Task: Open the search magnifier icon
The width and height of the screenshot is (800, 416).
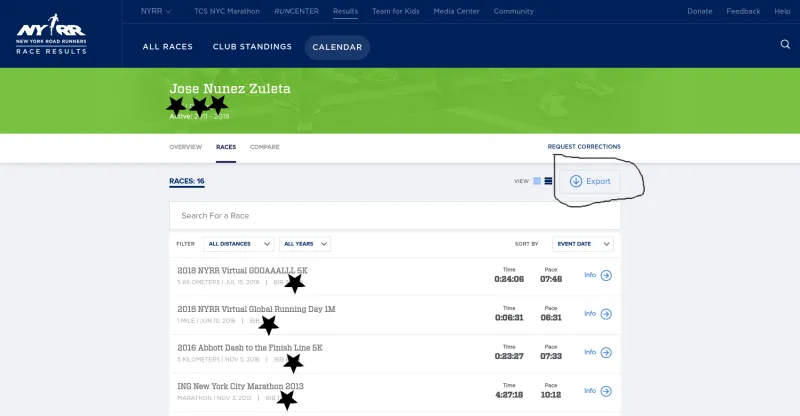Action: [785, 44]
